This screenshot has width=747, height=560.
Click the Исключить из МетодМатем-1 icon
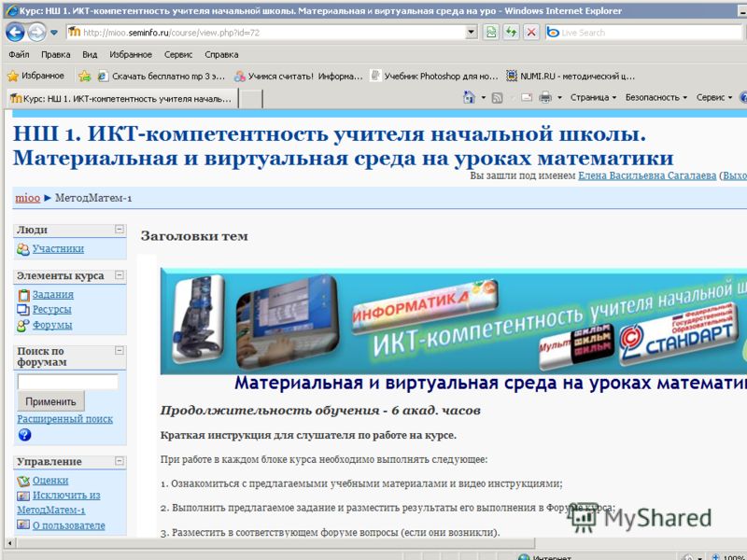[22, 496]
